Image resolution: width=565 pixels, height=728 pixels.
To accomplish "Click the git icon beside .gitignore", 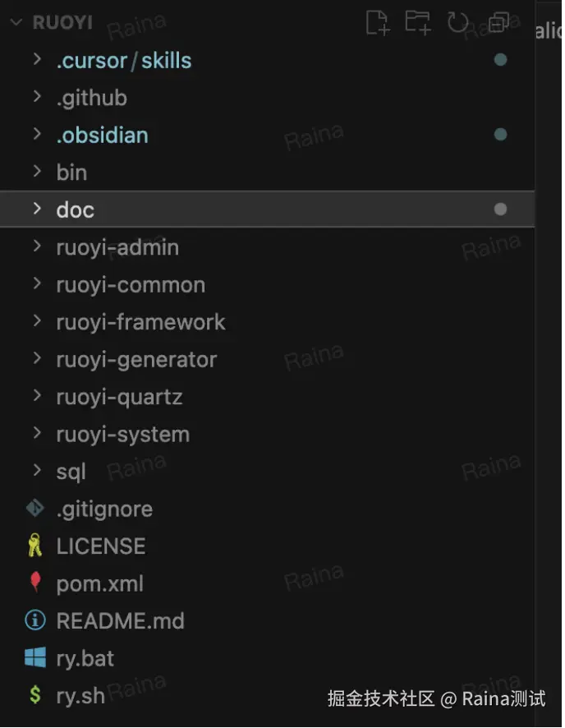I will (34, 509).
